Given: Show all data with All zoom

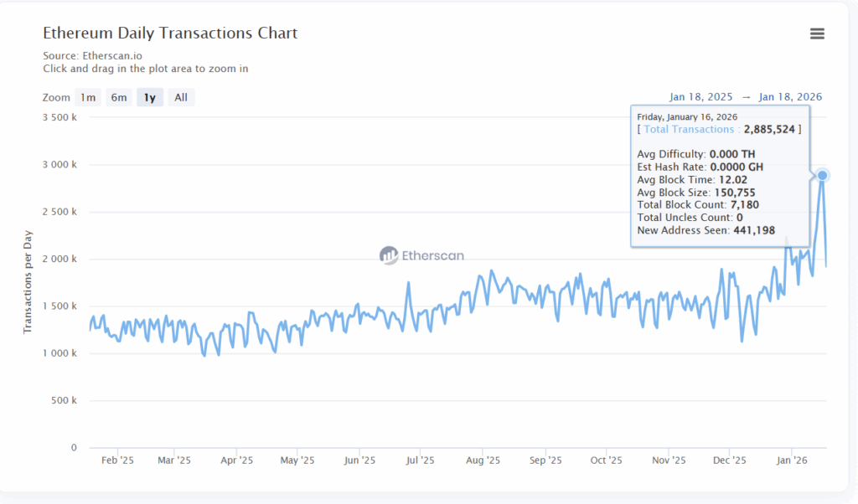Looking at the screenshot, I should 181,98.
